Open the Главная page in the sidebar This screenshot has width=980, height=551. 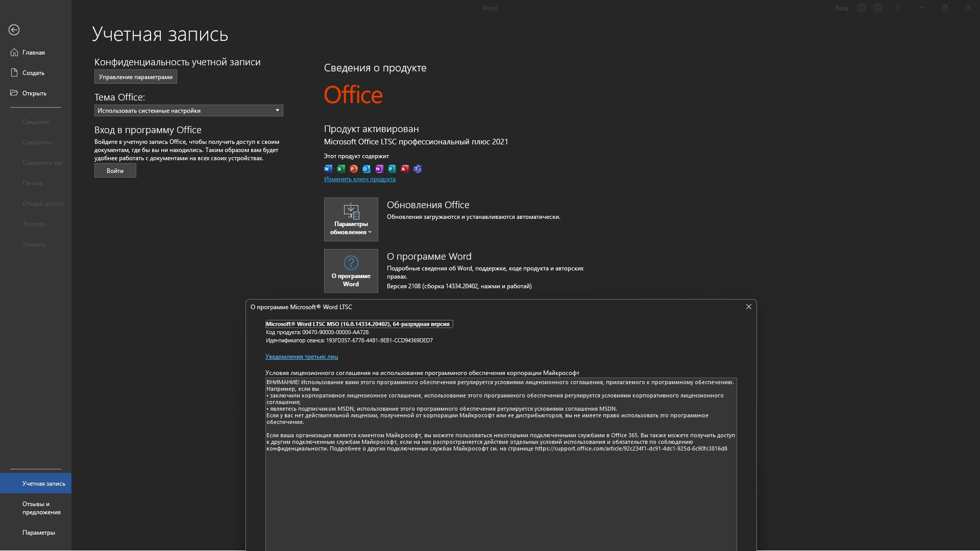34,53
